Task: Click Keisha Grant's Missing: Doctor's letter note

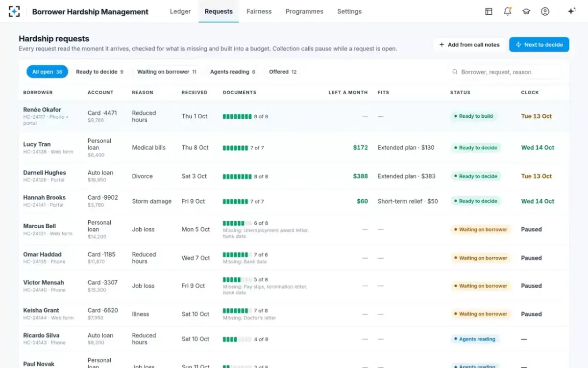Action: pyautogui.click(x=249, y=318)
